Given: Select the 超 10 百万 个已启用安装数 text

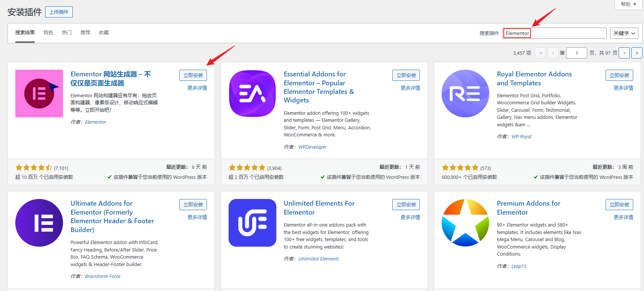Looking at the screenshot, I should [x=44, y=177].
